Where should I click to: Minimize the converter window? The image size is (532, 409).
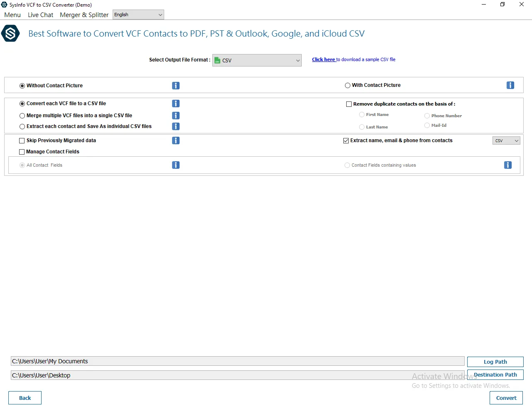pyautogui.click(x=484, y=5)
